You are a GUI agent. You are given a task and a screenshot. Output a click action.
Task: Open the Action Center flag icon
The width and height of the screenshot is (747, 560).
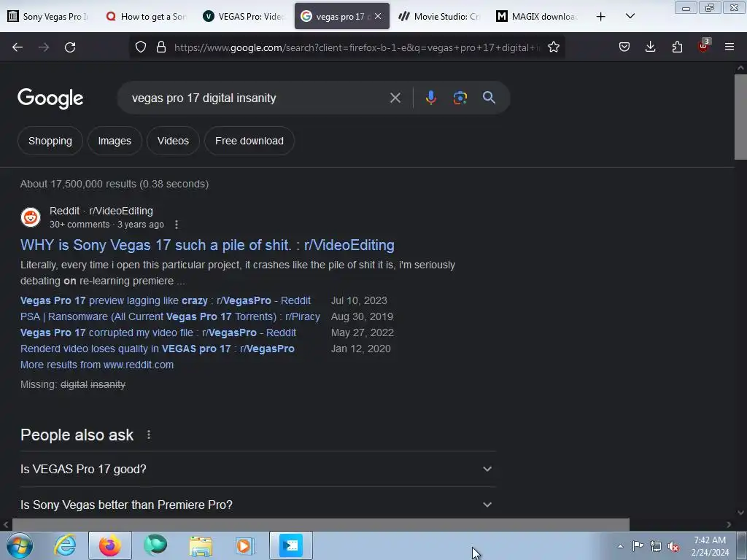coord(638,545)
